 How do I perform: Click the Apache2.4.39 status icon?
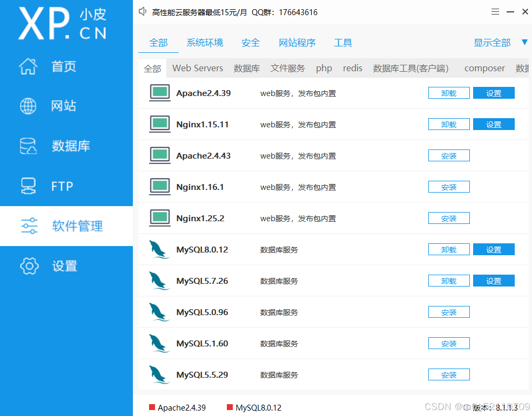pyautogui.click(x=159, y=92)
